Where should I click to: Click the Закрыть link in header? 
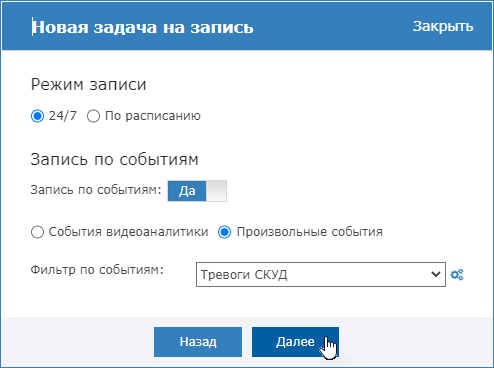point(443,26)
